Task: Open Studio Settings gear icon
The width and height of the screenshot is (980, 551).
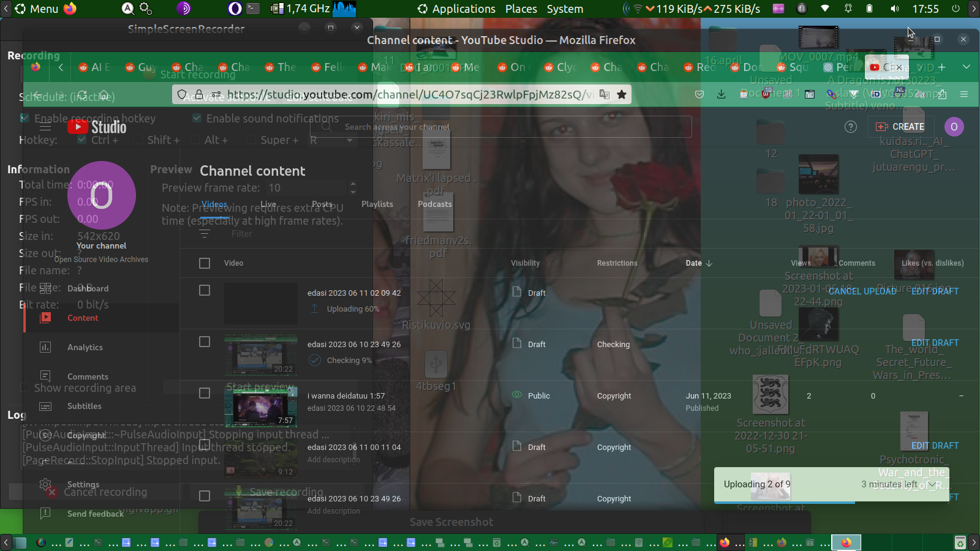Action: [45, 484]
